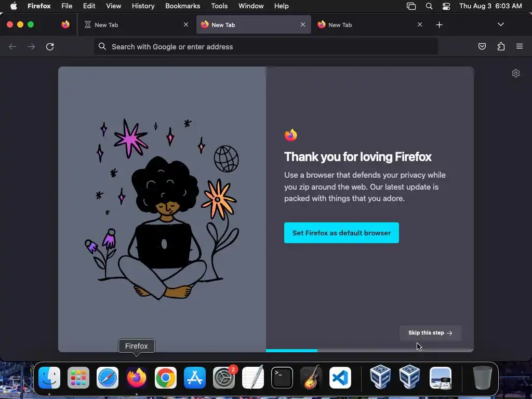Click the pinned Firefox tab icon

tap(65, 24)
